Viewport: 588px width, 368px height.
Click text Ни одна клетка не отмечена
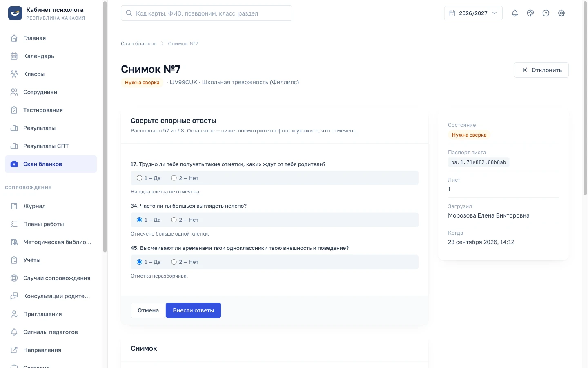pos(166,192)
